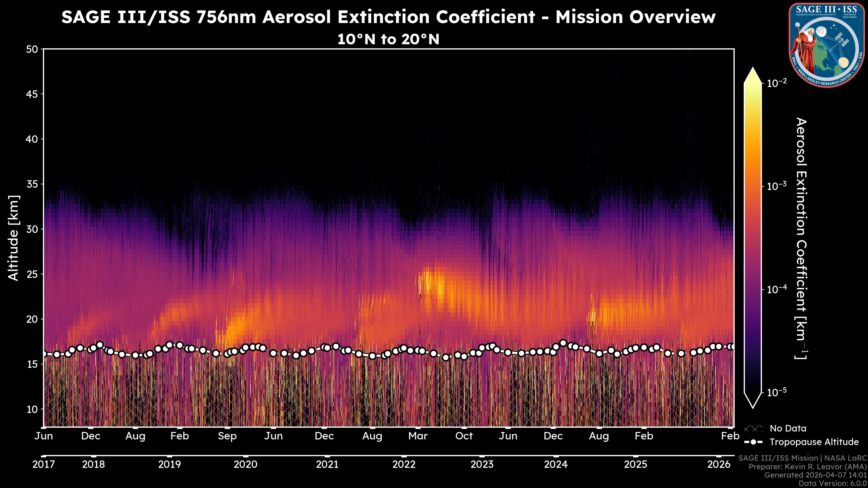Click the 25 km altitude tick label

(32, 274)
